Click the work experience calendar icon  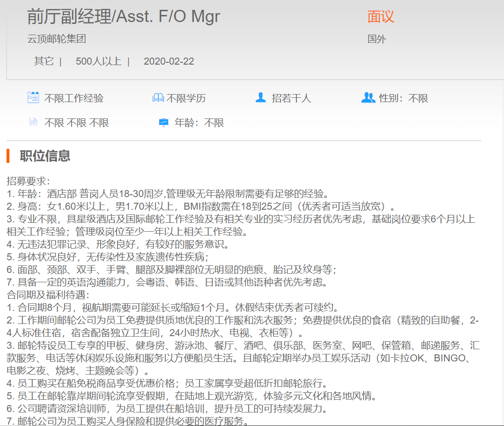(33, 98)
